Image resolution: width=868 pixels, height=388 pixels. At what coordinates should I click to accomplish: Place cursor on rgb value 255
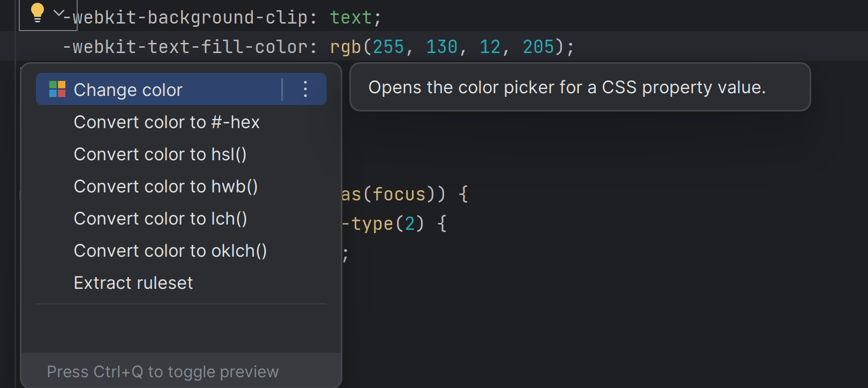tap(388, 47)
